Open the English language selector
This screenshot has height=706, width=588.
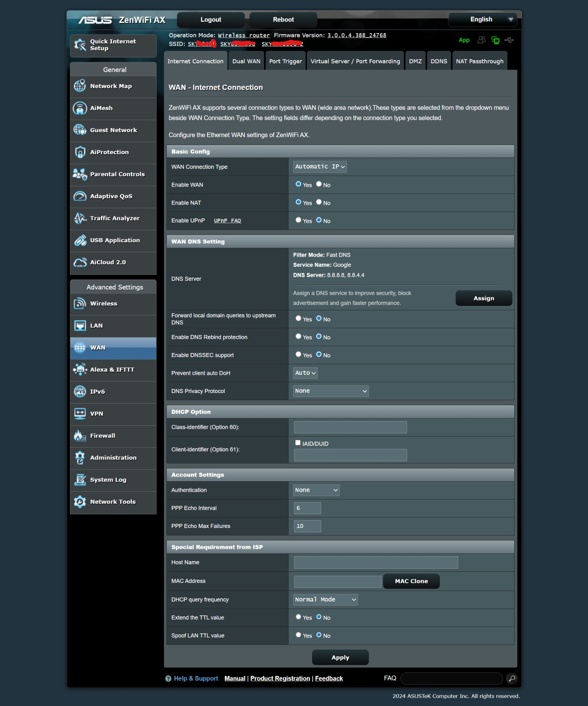pyautogui.click(x=481, y=19)
